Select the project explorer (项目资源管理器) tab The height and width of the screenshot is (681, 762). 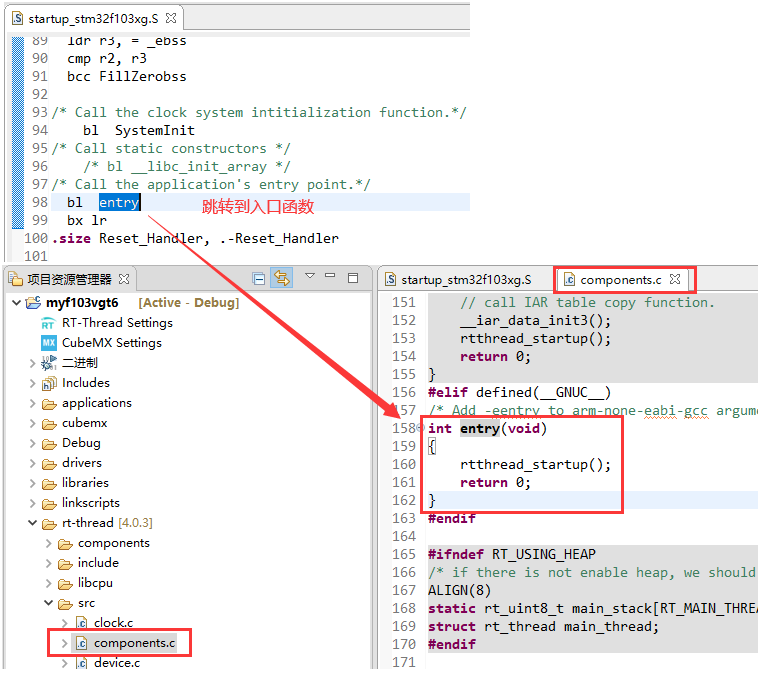(69, 279)
